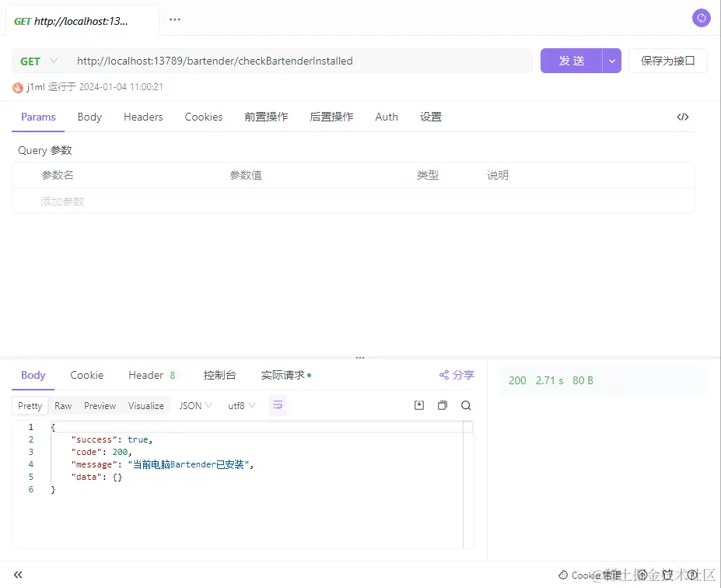Open the utf8 encoding dropdown
The height and width of the screenshot is (588, 721).
pyautogui.click(x=241, y=405)
